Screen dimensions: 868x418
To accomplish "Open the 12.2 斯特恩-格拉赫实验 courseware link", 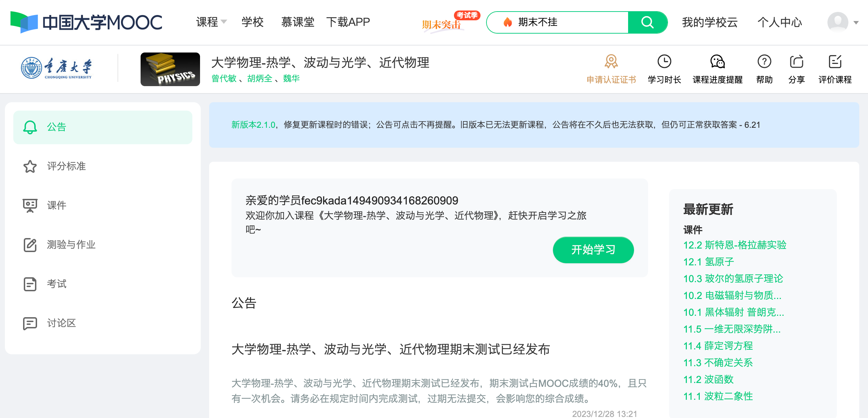I will click(x=735, y=245).
